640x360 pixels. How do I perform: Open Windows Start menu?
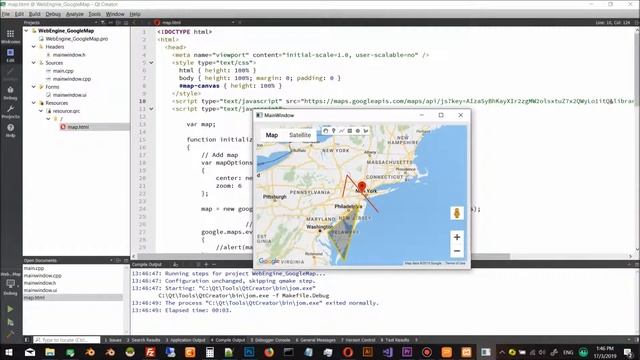pos(8,352)
